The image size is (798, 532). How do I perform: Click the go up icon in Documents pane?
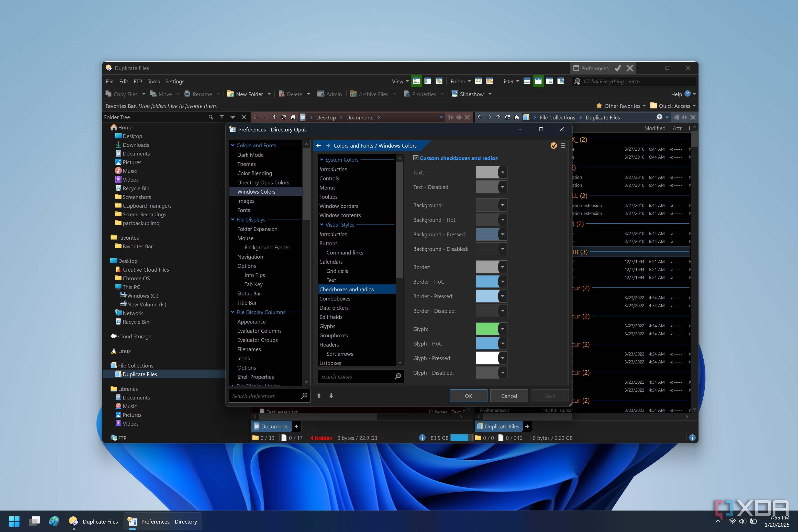(274, 117)
